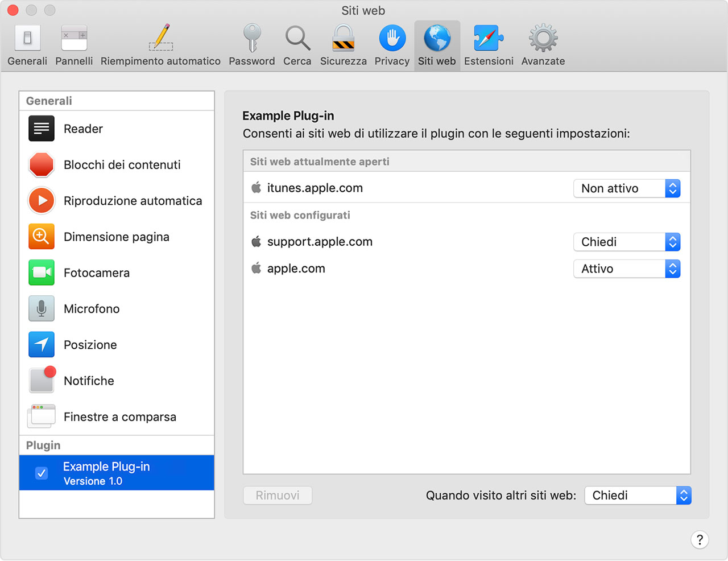Open the itunes.apple.com Non attivo dropdown
This screenshot has height=561, width=728.
tap(627, 188)
